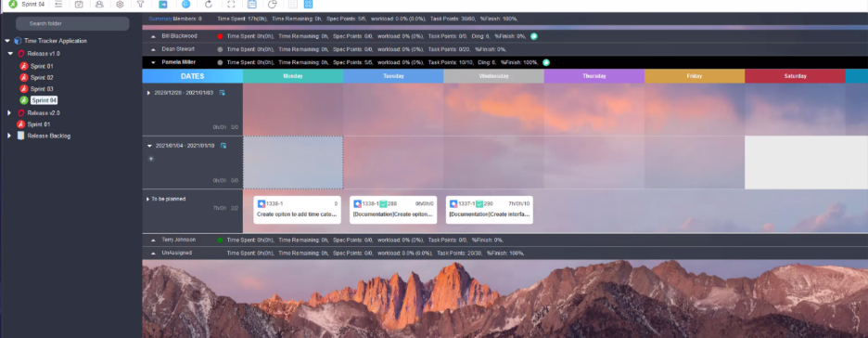Select Sprint 02 in the folder tree
The height and width of the screenshot is (338, 868).
coord(42,78)
